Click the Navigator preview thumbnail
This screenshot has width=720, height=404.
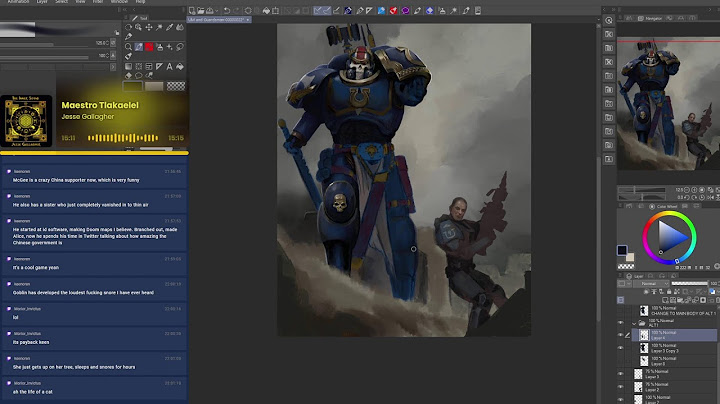click(x=668, y=103)
